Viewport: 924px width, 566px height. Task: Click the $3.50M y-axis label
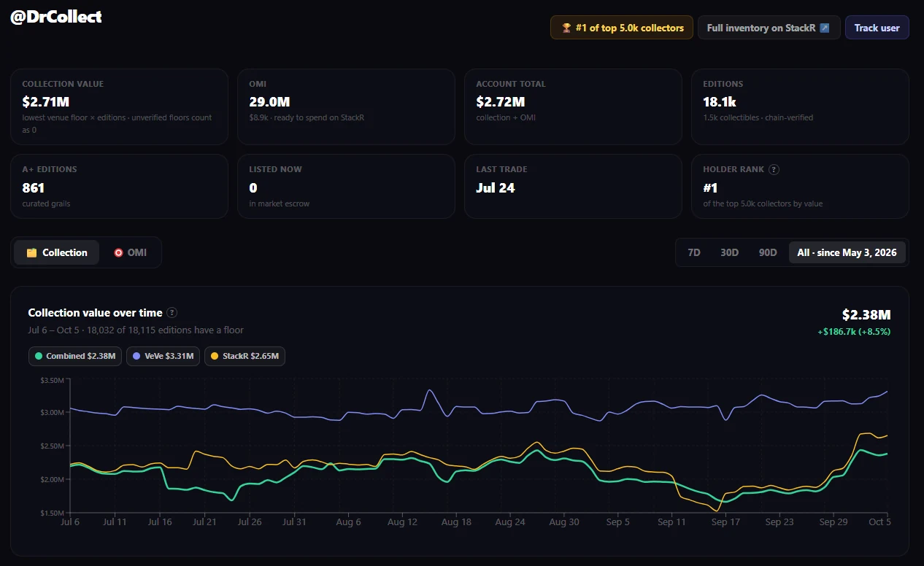point(51,381)
